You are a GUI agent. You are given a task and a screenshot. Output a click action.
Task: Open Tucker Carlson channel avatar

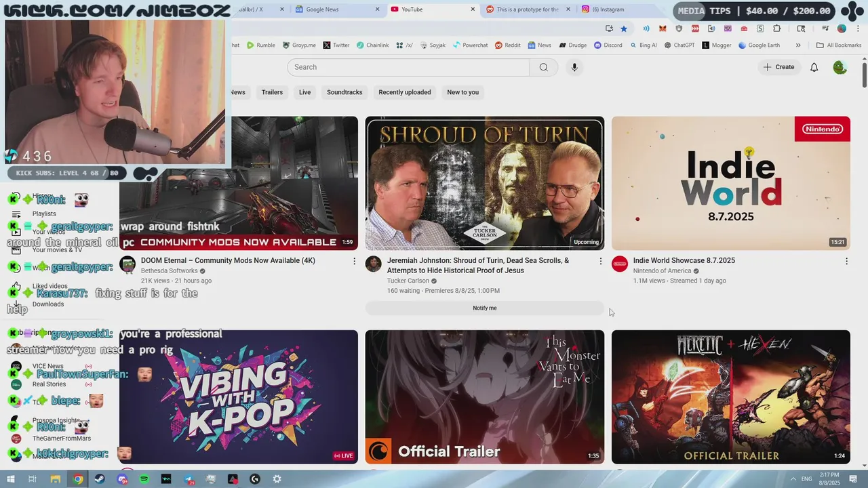tap(374, 264)
